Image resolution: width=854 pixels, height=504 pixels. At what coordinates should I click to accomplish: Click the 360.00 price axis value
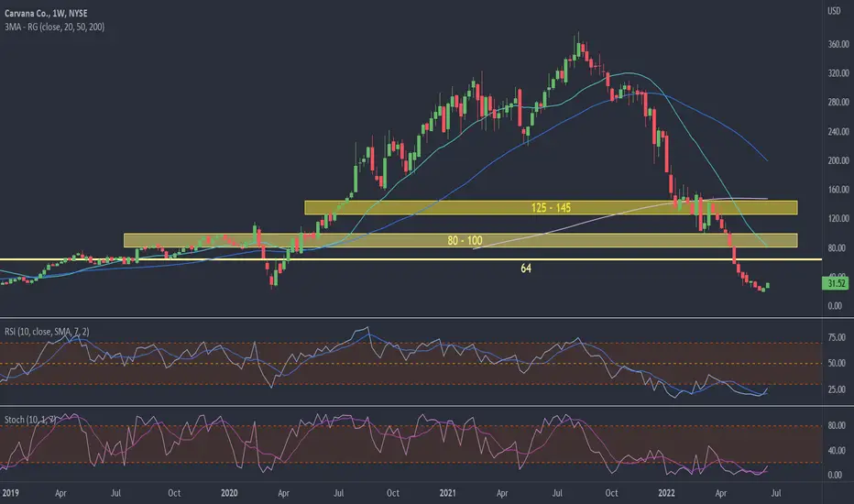pyautogui.click(x=838, y=44)
